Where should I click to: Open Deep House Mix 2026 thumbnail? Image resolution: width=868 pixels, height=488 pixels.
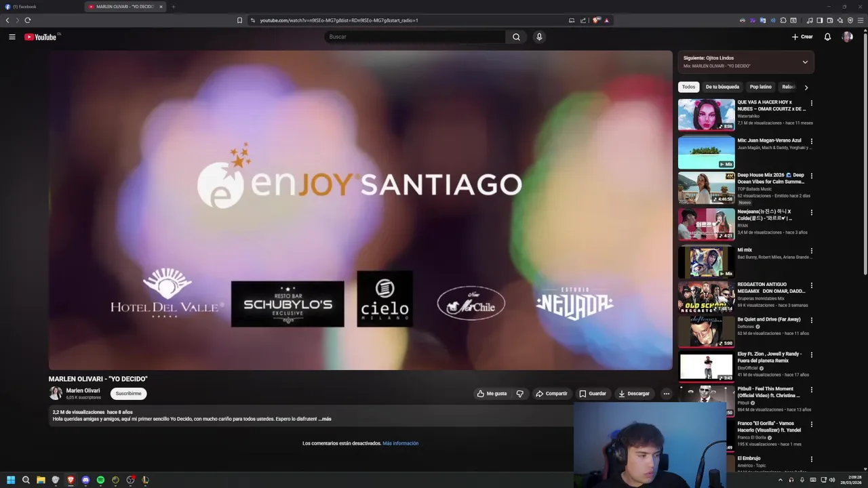coord(706,188)
